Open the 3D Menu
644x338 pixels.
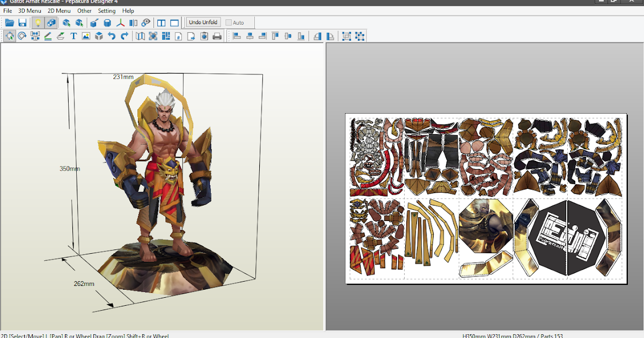(30, 10)
